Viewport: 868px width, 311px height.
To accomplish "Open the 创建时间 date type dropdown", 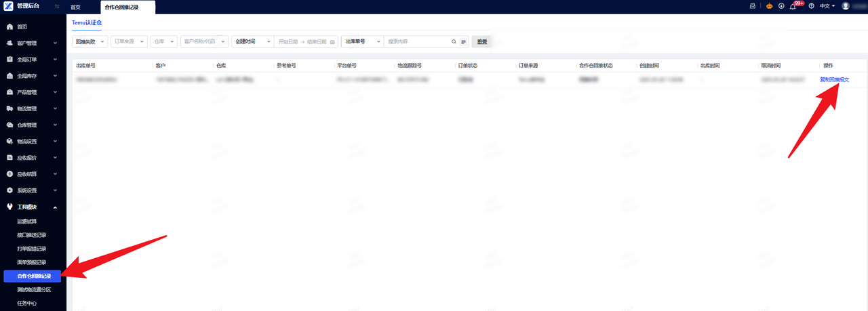I will (252, 41).
